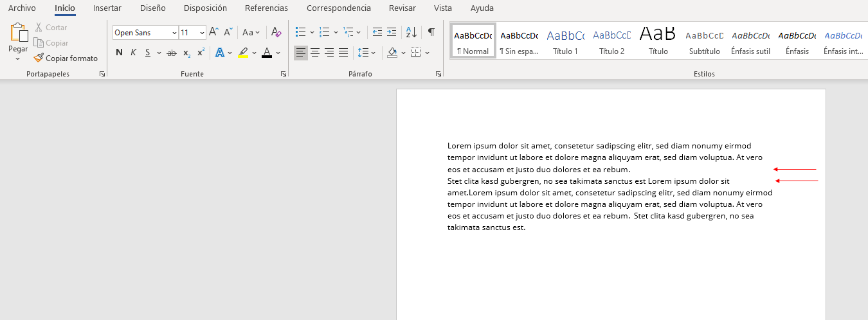Apply superscript formatting
Image resolution: width=868 pixels, height=320 pixels.
(201, 53)
